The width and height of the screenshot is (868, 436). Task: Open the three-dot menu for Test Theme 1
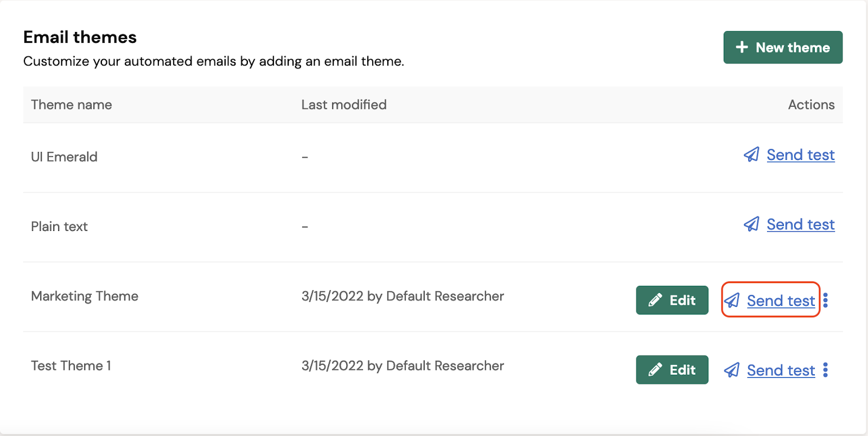[x=826, y=370]
